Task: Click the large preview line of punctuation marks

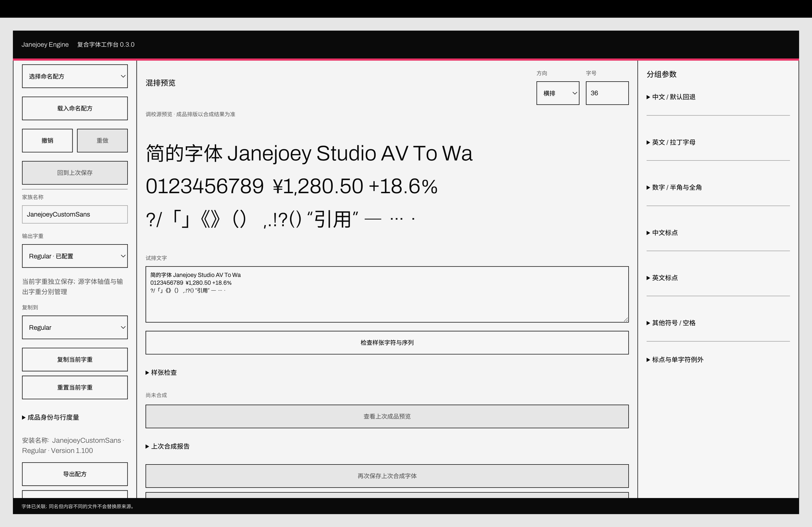Action: coord(280,219)
